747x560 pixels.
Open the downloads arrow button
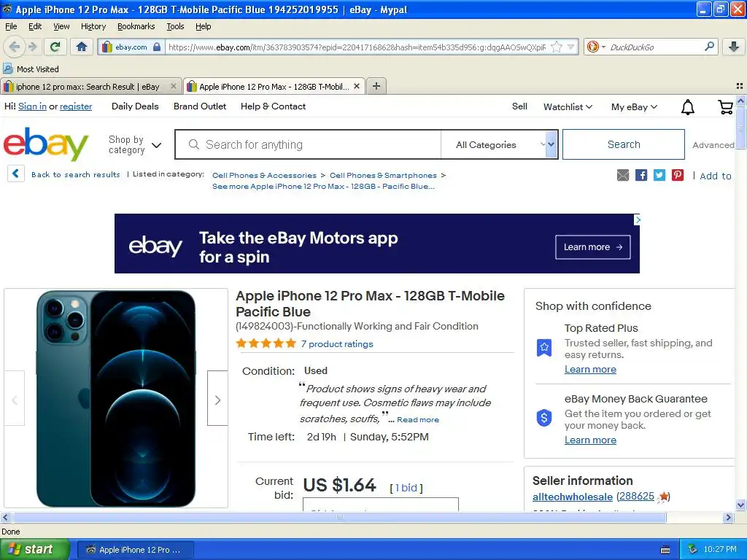click(x=734, y=47)
